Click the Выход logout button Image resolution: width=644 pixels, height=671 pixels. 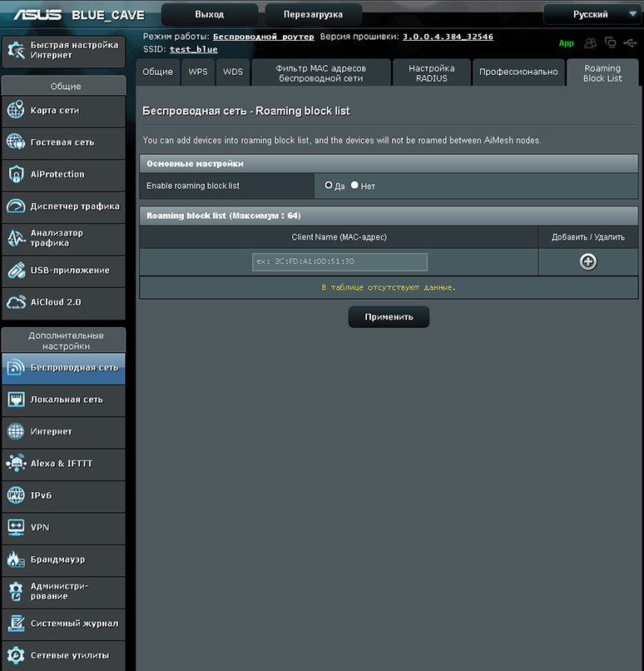[210, 14]
